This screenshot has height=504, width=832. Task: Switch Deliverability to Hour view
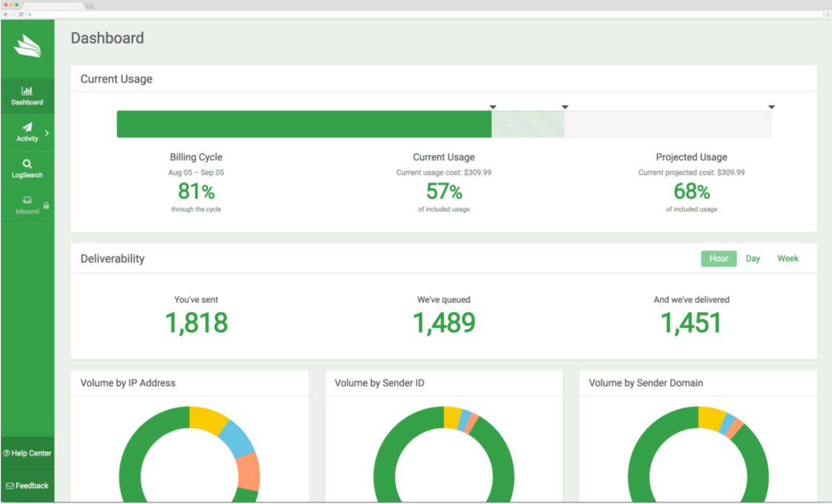[719, 258]
